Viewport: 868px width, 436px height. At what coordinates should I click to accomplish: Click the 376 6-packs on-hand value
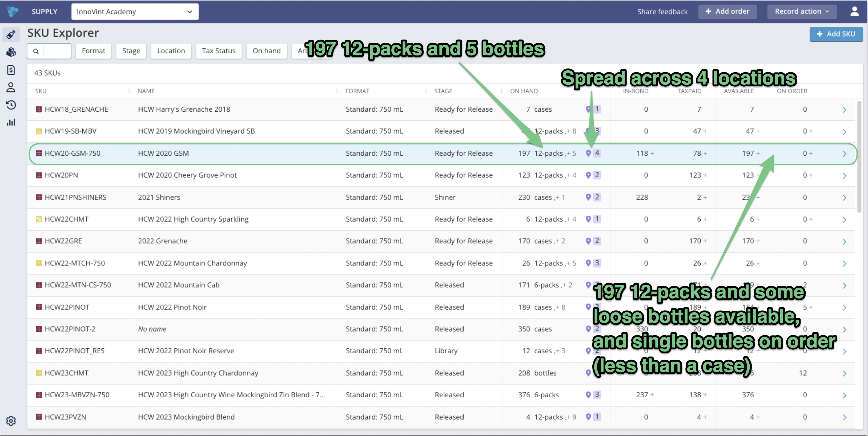(538, 394)
